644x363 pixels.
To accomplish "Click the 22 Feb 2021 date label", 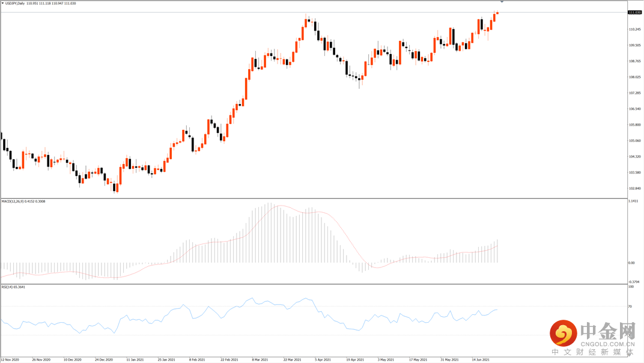I will pos(229,360).
